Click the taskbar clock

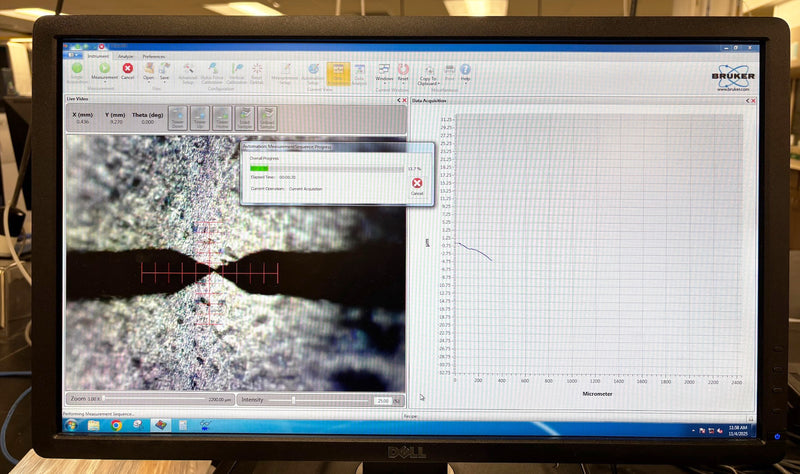(x=738, y=431)
